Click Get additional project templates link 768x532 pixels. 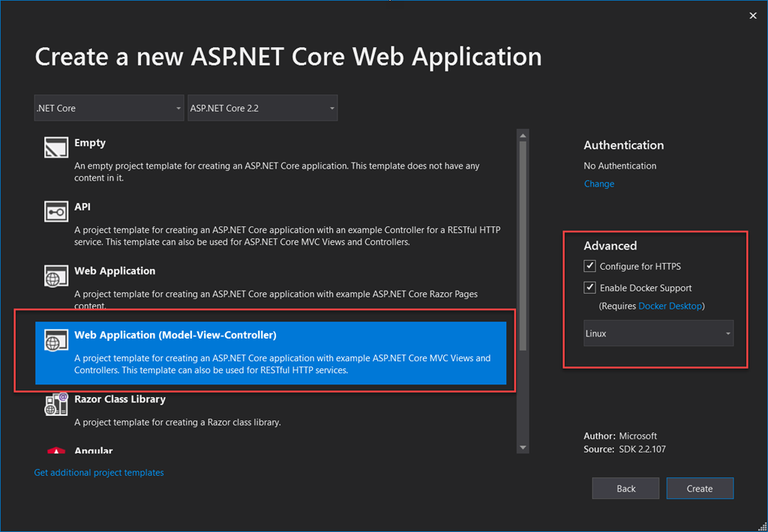[99, 472]
